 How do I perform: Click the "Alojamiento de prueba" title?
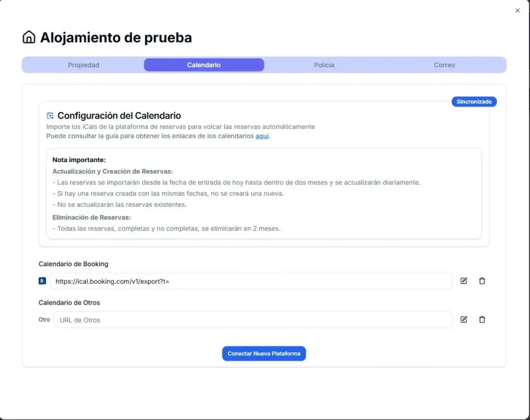116,37
